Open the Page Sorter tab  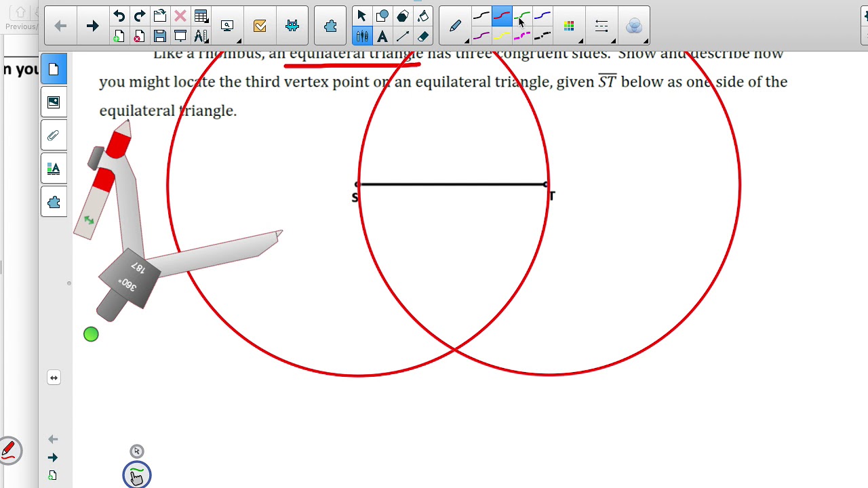point(54,70)
